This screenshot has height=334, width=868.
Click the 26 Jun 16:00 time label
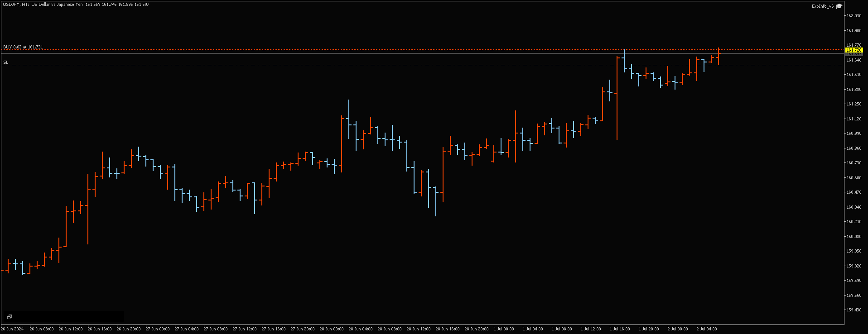100,329
